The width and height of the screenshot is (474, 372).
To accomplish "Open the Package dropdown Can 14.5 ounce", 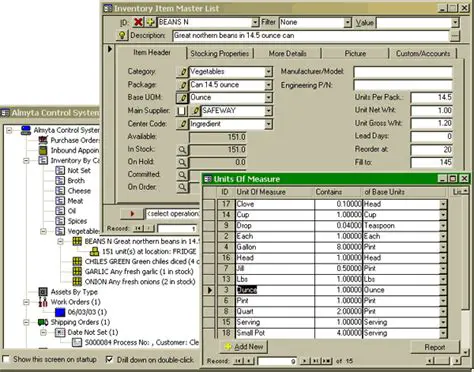I will [268, 85].
